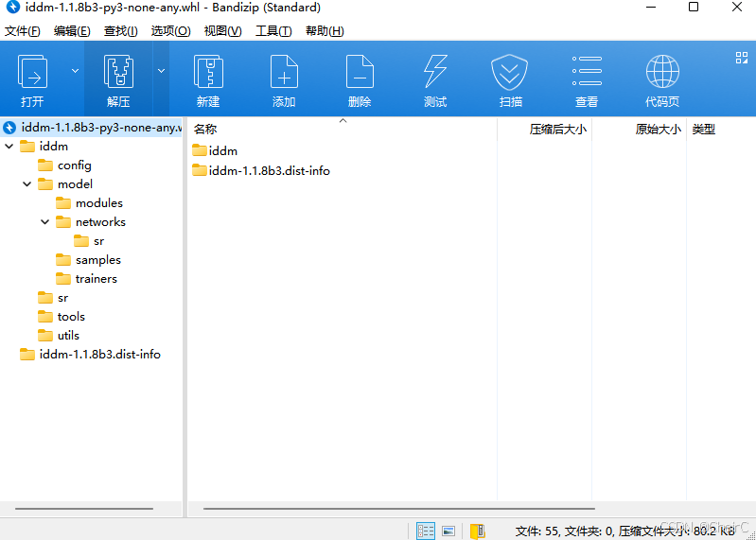Open the dropdown arrow next to 打开
Image resolution: width=756 pixels, height=540 pixels.
click(75, 71)
